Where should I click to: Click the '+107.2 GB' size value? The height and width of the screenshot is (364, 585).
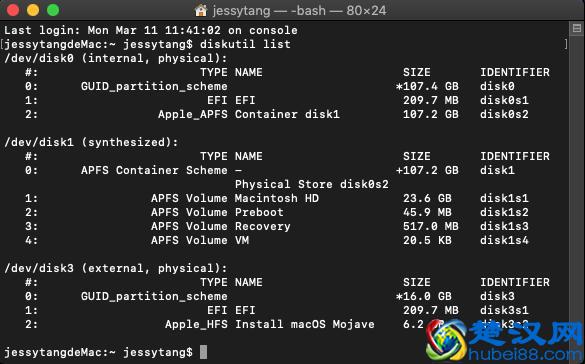coord(427,170)
